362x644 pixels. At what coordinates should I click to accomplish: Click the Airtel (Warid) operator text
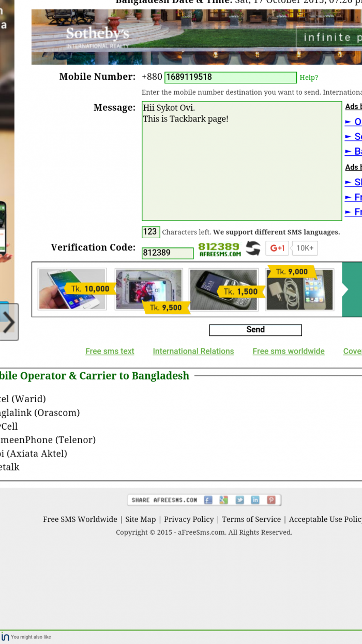click(x=23, y=399)
